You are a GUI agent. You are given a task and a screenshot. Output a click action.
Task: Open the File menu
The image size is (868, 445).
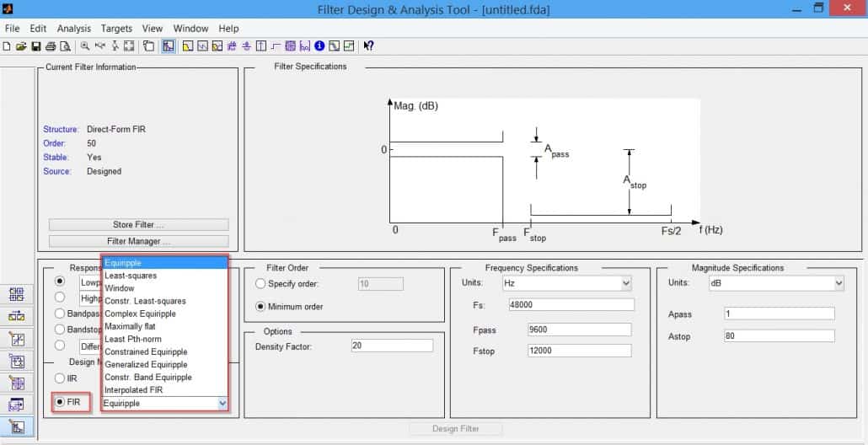[x=12, y=28]
